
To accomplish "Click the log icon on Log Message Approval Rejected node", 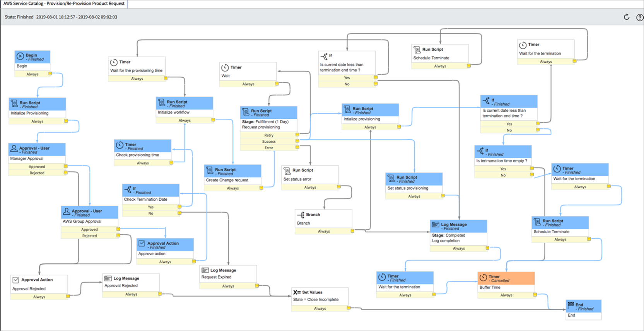I will [108, 278].
